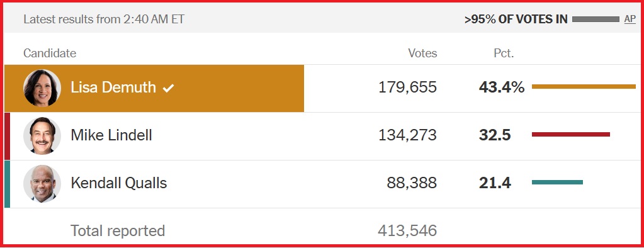Click the red stripe beside Mike Lindell's row
Viewport: 644px width, 248px height.
[7, 136]
